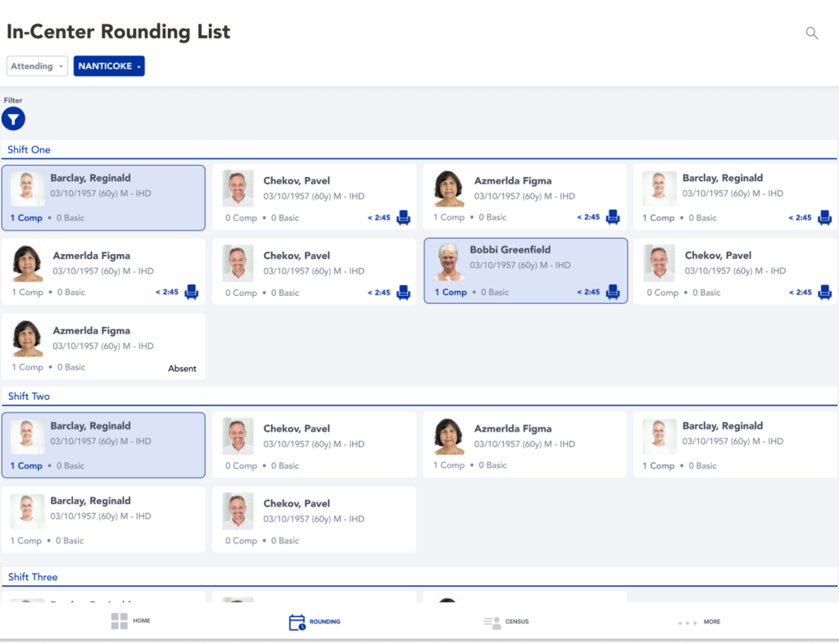Click the search magnifier icon
This screenshot has height=644, width=839.
click(x=811, y=34)
